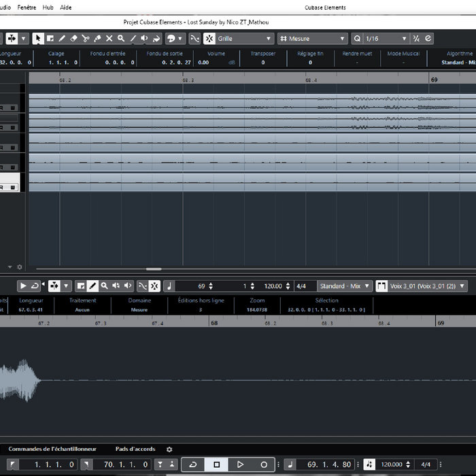Image resolution: width=476 pixels, height=476 pixels.
Task: Start playback with transport Play button
Action: (240, 464)
